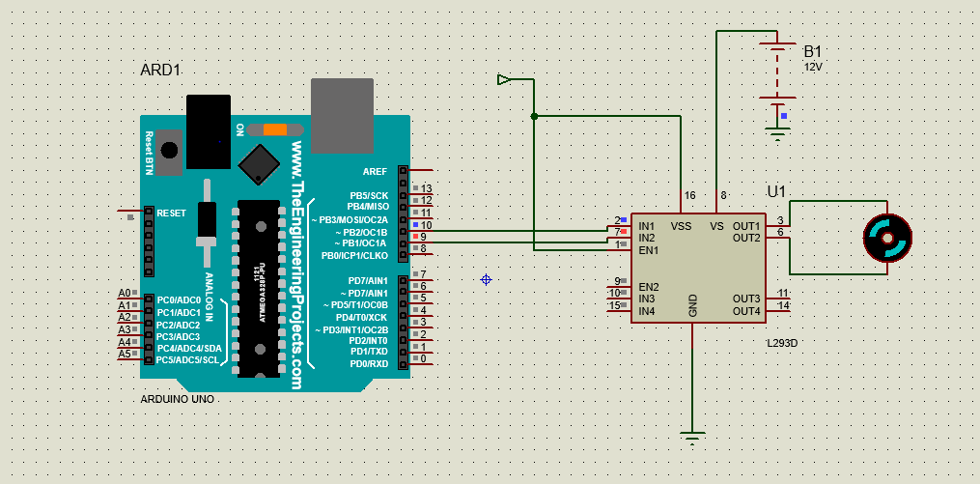Click the B1 battery label

click(x=813, y=52)
